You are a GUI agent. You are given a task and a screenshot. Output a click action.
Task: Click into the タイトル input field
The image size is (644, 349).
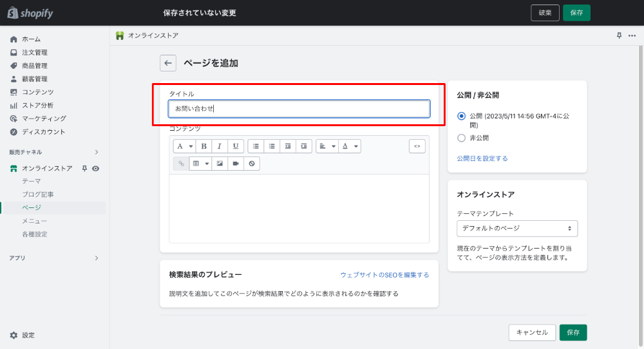[x=299, y=109]
